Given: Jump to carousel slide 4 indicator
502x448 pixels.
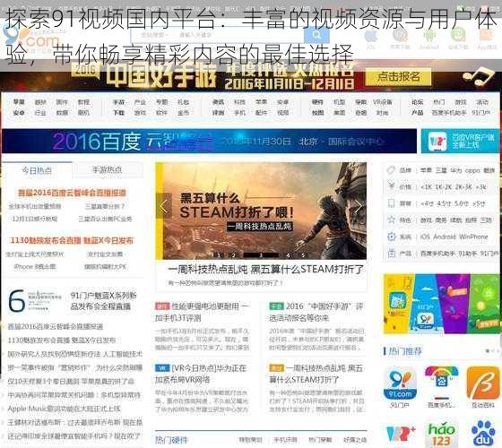Looking at the screenshot, I should tap(288, 255).
